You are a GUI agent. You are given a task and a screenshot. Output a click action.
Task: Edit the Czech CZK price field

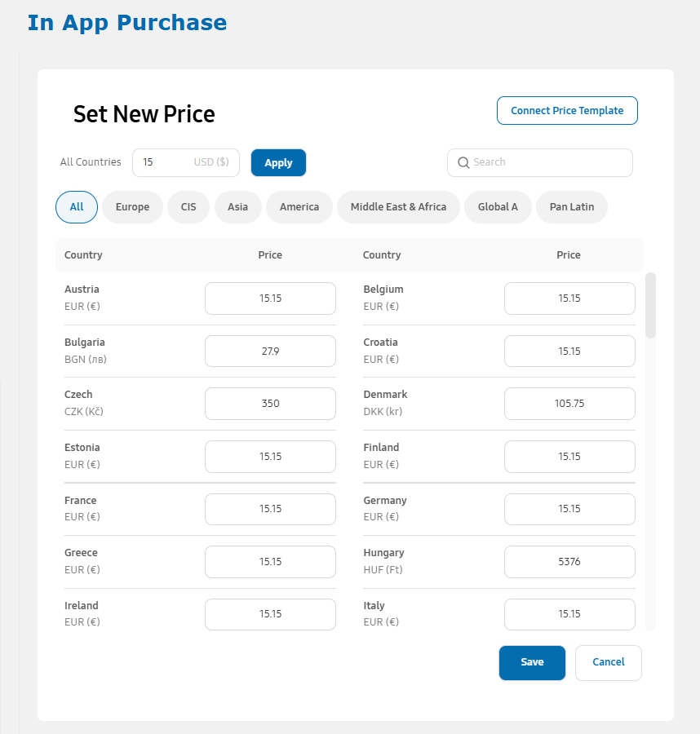pyautogui.click(x=270, y=404)
